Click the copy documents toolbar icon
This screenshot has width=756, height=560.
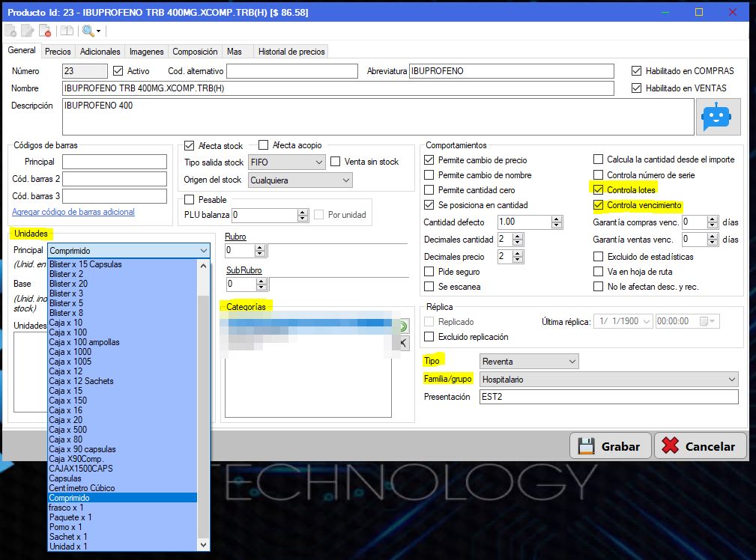point(67,31)
